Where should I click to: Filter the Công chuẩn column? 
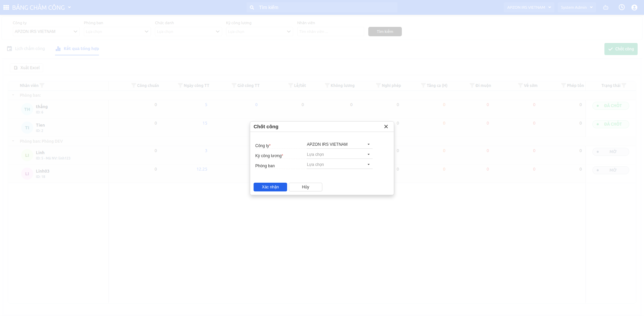point(134,85)
